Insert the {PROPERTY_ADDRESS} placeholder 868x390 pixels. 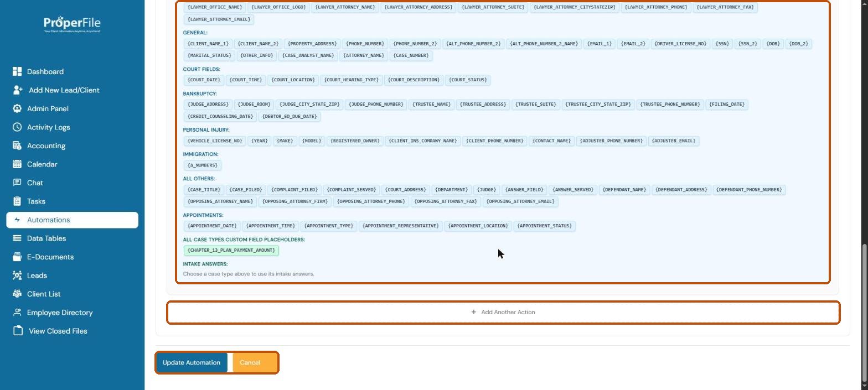[x=312, y=44]
